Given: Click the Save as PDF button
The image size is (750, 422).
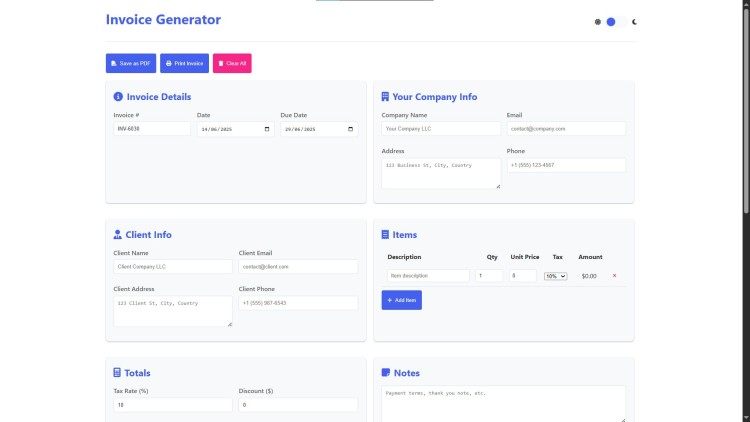Looking at the screenshot, I should point(131,63).
